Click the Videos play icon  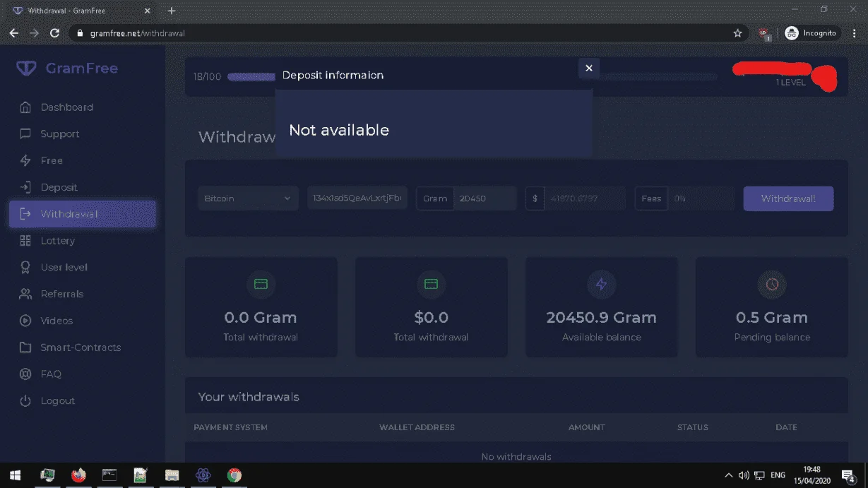[x=25, y=321]
